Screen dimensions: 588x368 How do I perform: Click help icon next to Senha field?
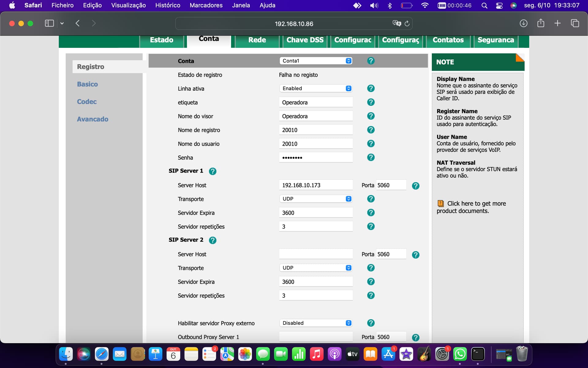tap(371, 157)
